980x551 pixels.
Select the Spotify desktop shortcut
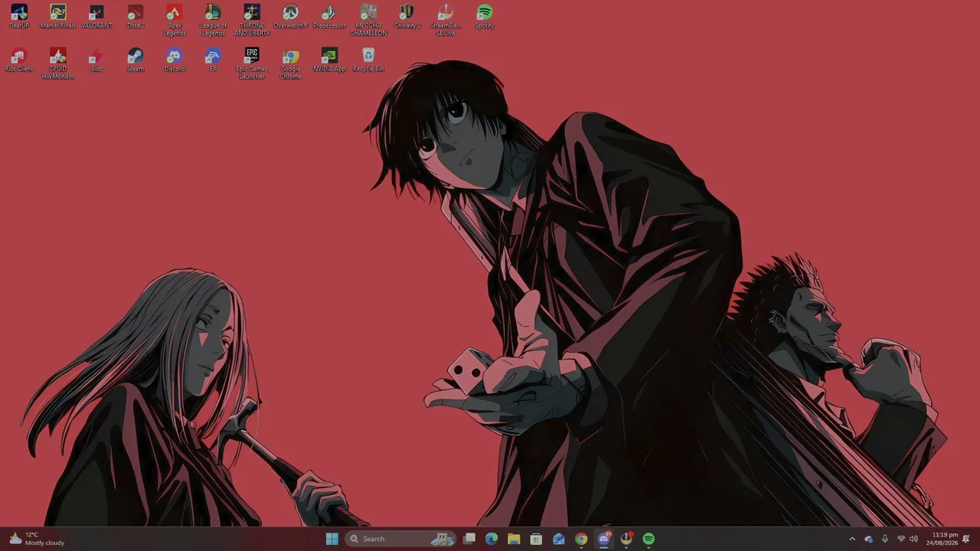[x=485, y=17]
